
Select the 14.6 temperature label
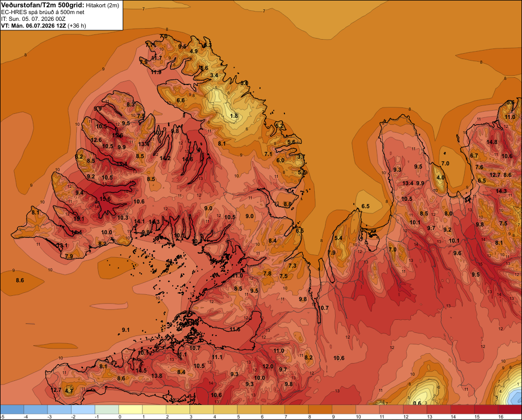187,160
